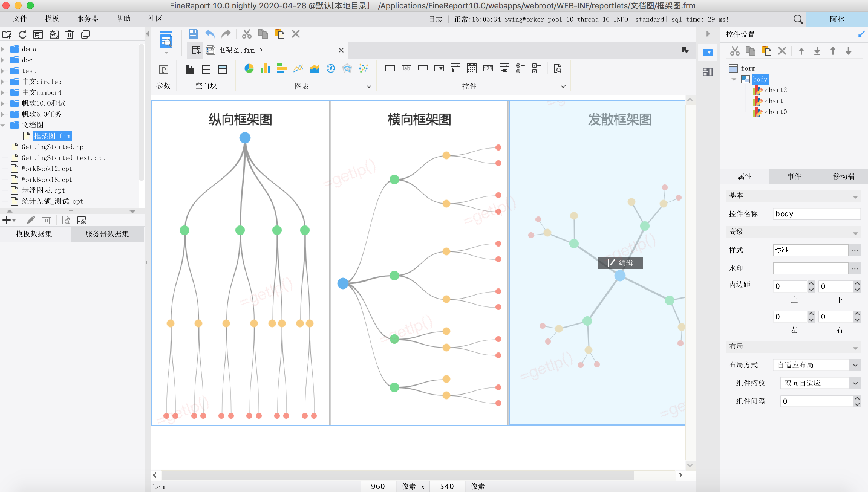Click the ellipsis button beside 样式

click(x=854, y=250)
